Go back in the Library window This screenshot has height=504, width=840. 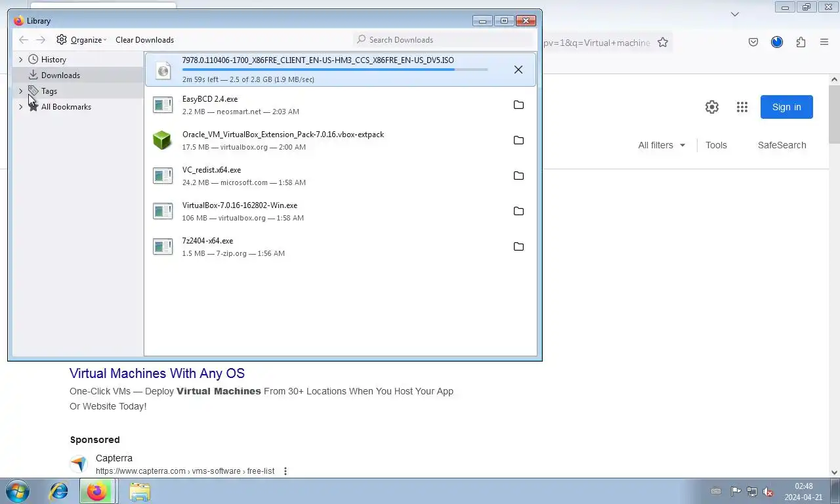[x=24, y=40]
